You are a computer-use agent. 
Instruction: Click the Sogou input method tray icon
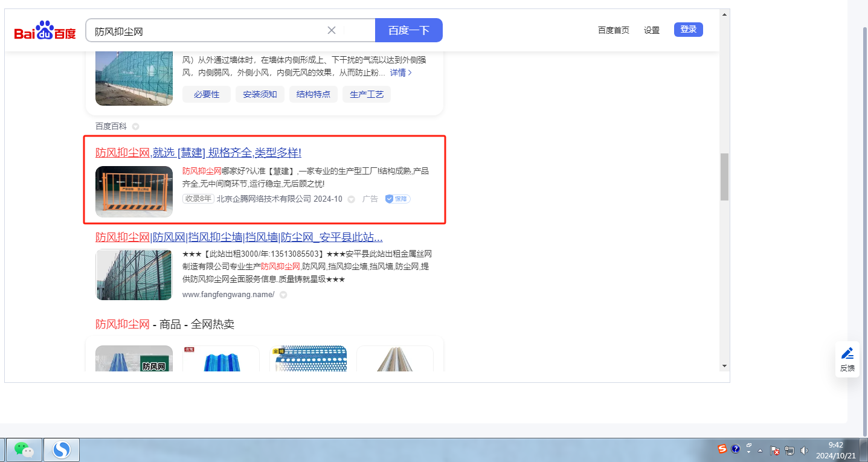point(722,449)
